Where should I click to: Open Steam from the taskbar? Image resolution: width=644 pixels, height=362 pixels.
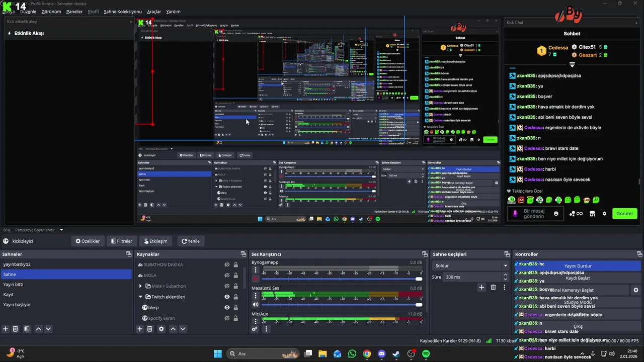pyautogui.click(x=396, y=354)
